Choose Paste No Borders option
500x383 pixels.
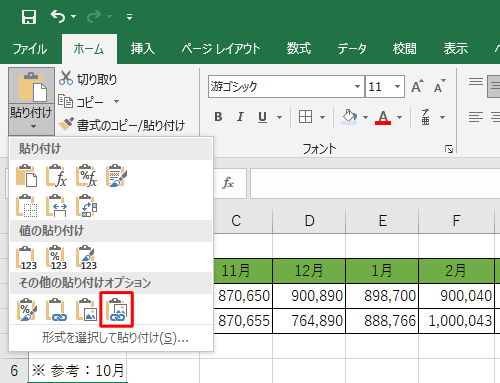pos(26,206)
